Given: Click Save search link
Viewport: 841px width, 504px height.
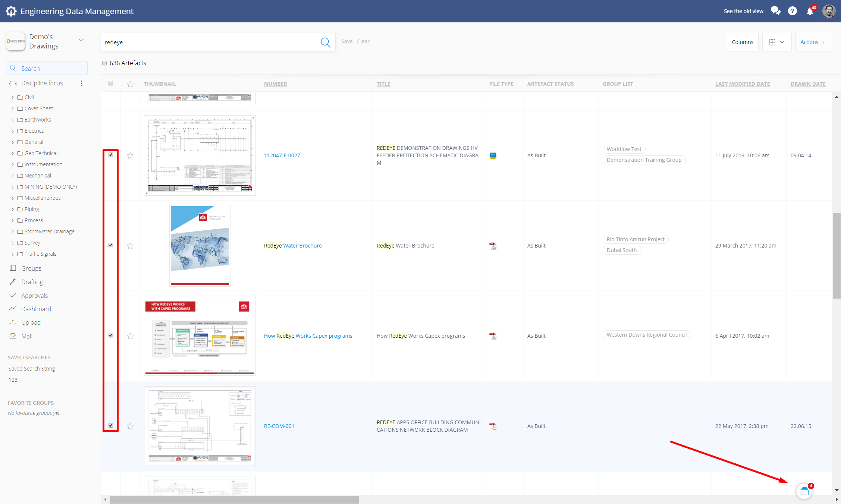Looking at the screenshot, I should click(x=346, y=41).
